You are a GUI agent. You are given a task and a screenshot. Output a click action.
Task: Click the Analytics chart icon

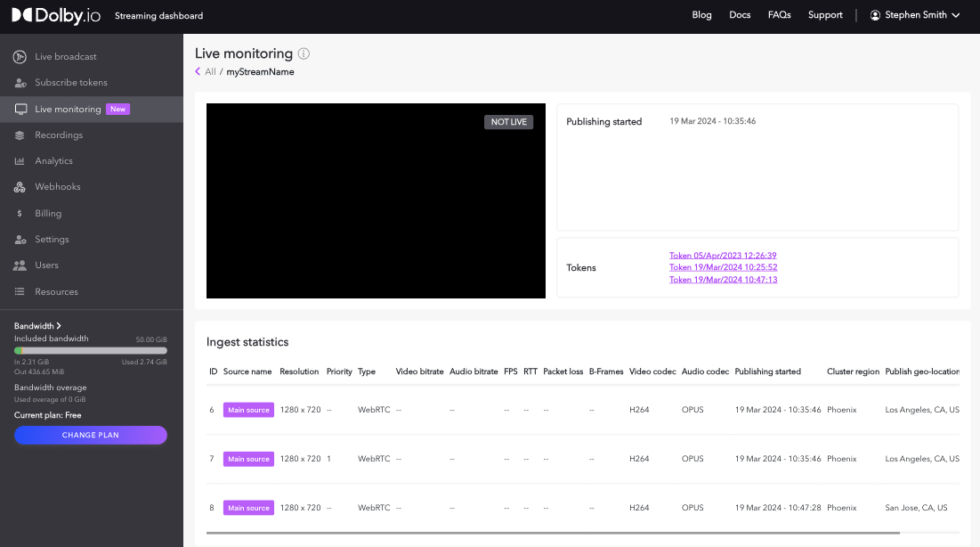tap(20, 161)
